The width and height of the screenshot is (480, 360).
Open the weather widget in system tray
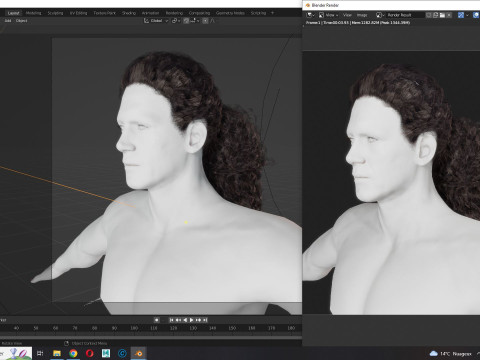pyautogui.click(x=451, y=354)
